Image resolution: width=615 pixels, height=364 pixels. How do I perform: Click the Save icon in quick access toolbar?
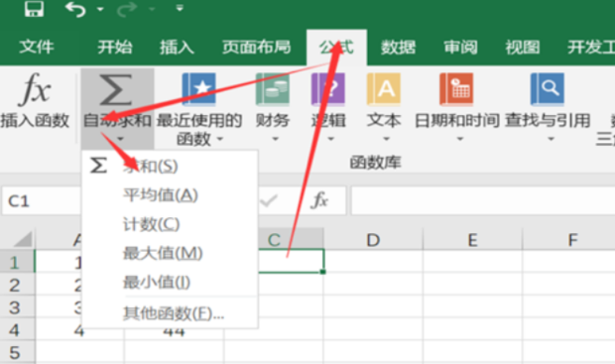pyautogui.click(x=34, y=8)
